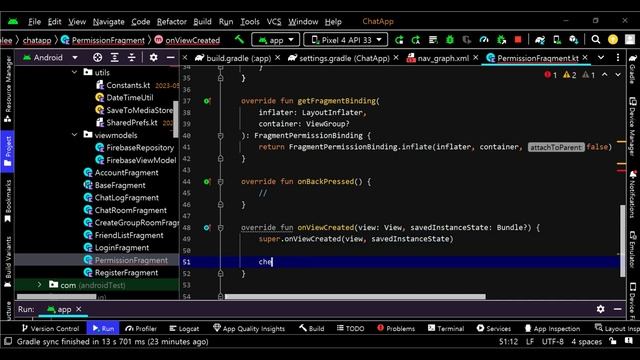This screenshot has height=360, width=640.
Task: Open the SDK Manager toolbar icon
Action: (x=573, y=40)
